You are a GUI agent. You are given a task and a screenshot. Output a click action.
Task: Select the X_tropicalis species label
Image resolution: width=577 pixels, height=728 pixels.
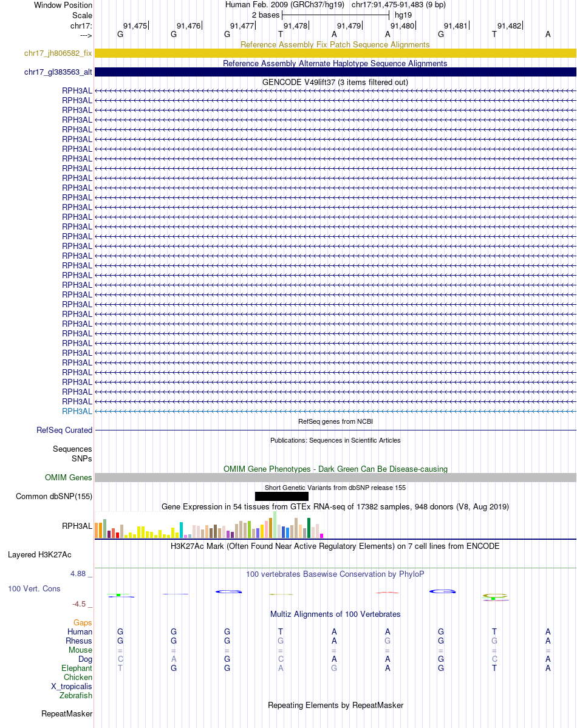point(72,686)
